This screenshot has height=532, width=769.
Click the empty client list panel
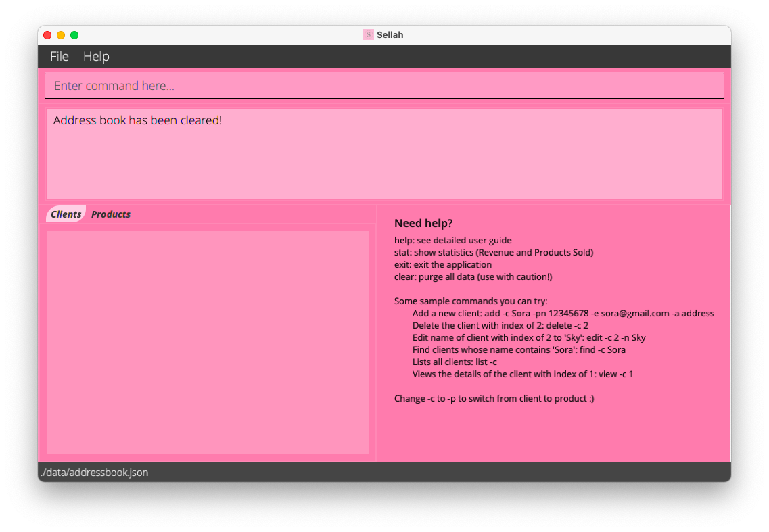pos(207,341)
